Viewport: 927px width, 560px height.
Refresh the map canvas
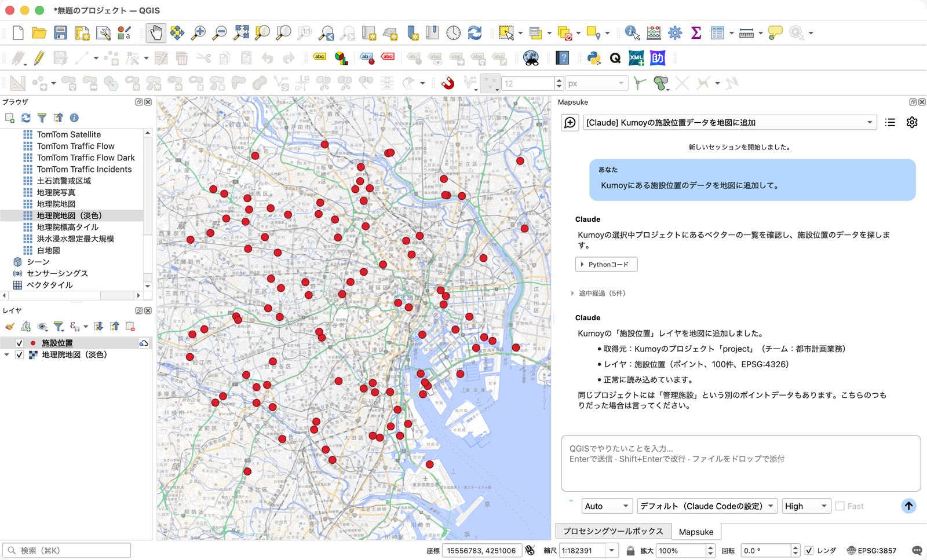pyautogui.click(x=475, y=33)
